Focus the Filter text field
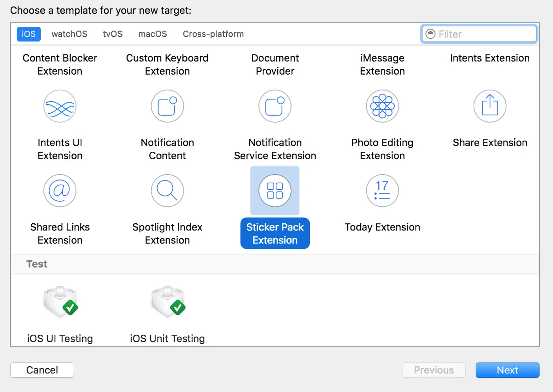Screen dimensions: 553x392 click(x=479, y=34)
